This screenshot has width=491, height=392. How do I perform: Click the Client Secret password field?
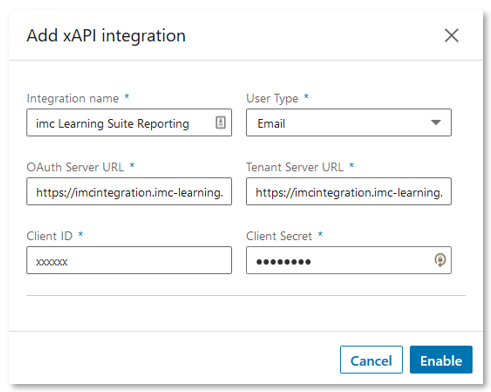point(349,260)
